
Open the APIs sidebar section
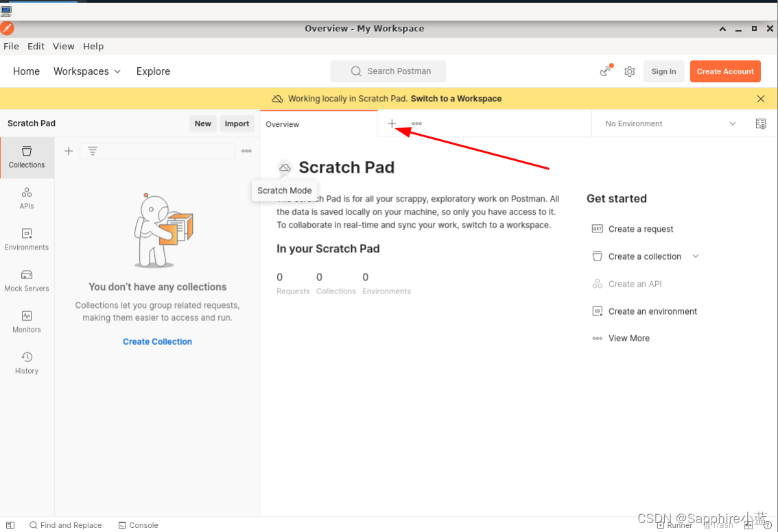pos(27,198)
